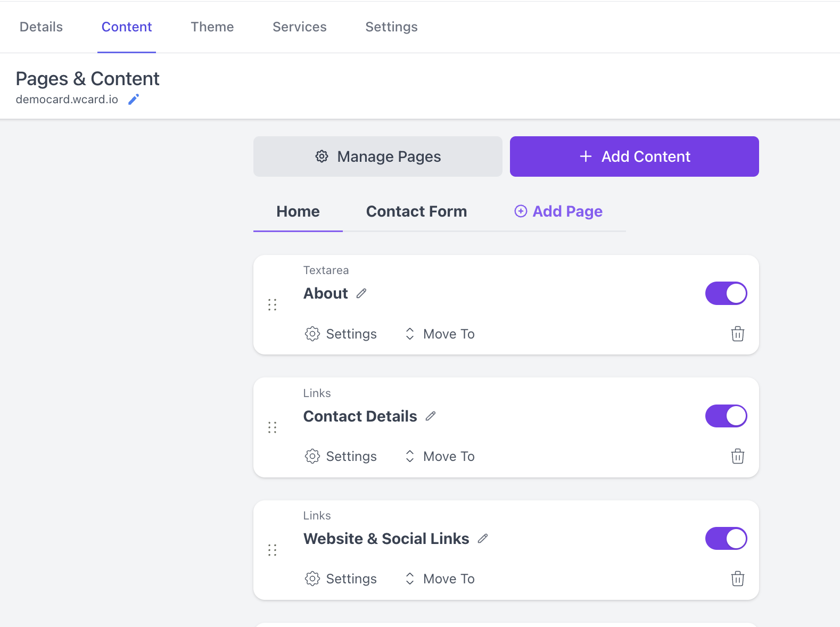The image size is (840, 627).
Task: Click the Textarea label above About
Action: pos(326,270)
